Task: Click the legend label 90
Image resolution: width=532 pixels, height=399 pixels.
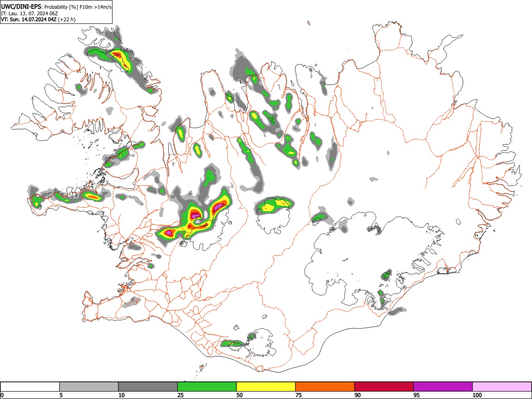Action: point(358,395)
